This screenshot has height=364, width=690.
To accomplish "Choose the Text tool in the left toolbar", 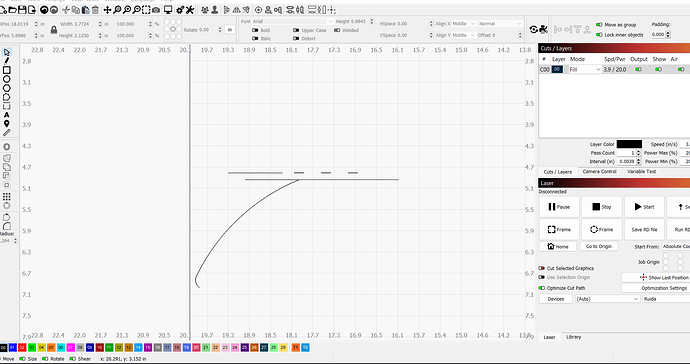I will click(x=7, y=115).
